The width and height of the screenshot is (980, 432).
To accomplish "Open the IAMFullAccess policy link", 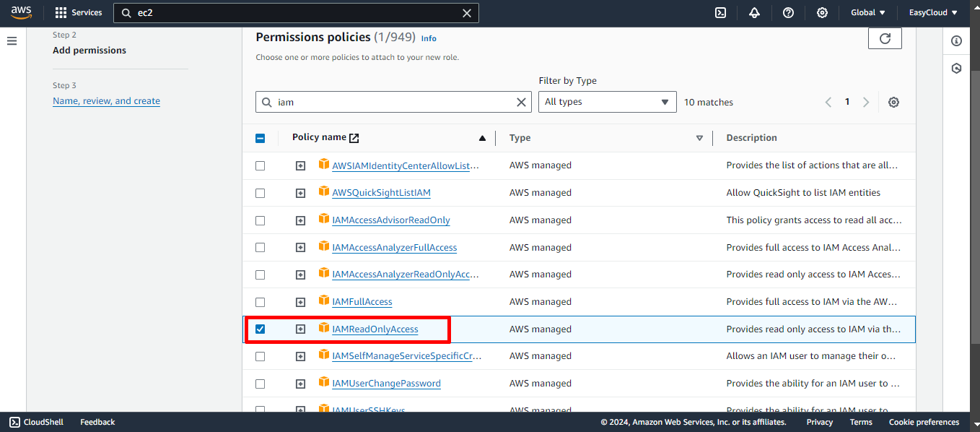I will 362,302.
